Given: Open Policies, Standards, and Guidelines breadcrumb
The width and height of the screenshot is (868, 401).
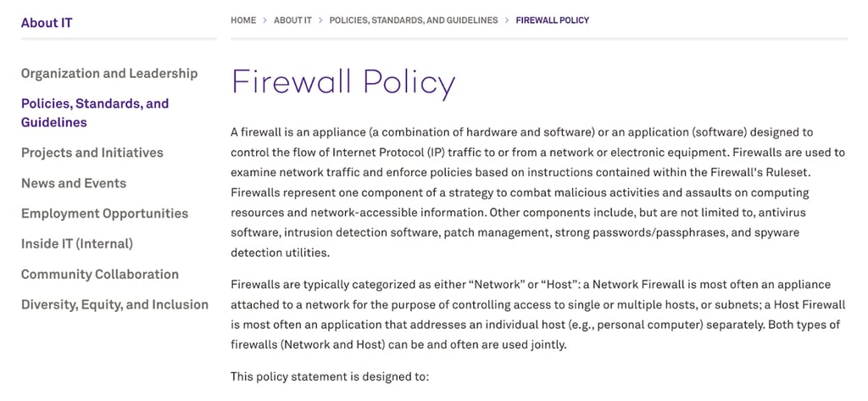Looking at the screenshot, I should pyautogui.click(x=414, y=20).
